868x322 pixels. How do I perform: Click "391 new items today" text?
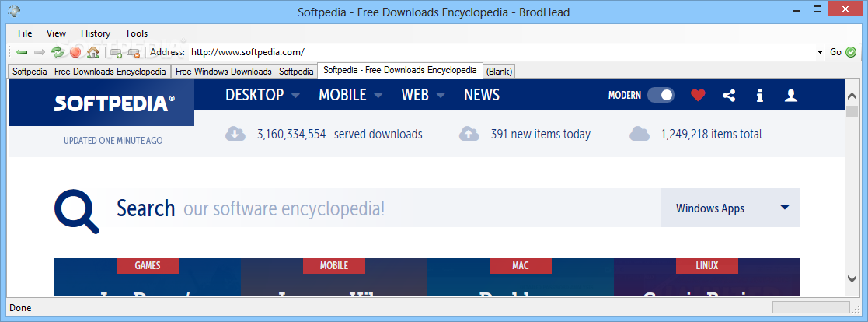point(541,134)
